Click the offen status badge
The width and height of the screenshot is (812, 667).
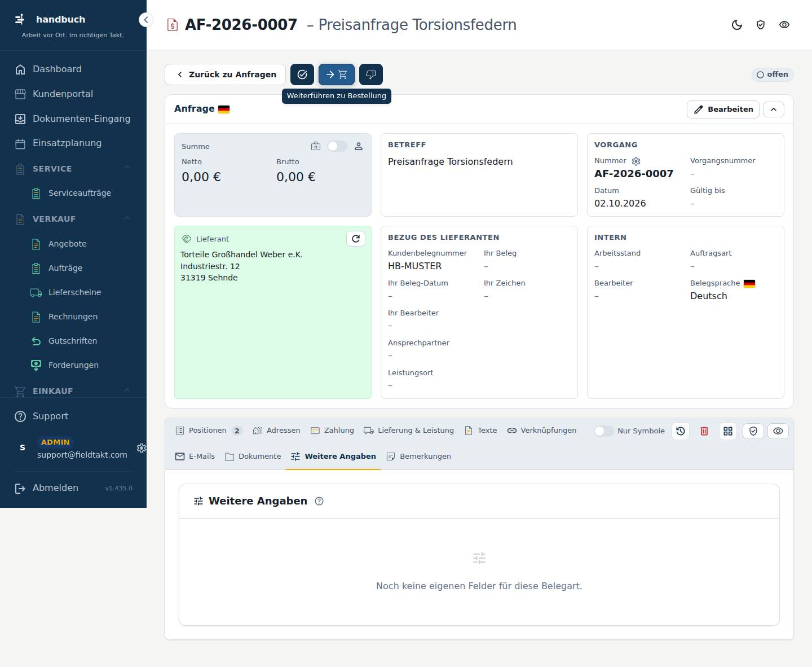[x=773, y=74]
